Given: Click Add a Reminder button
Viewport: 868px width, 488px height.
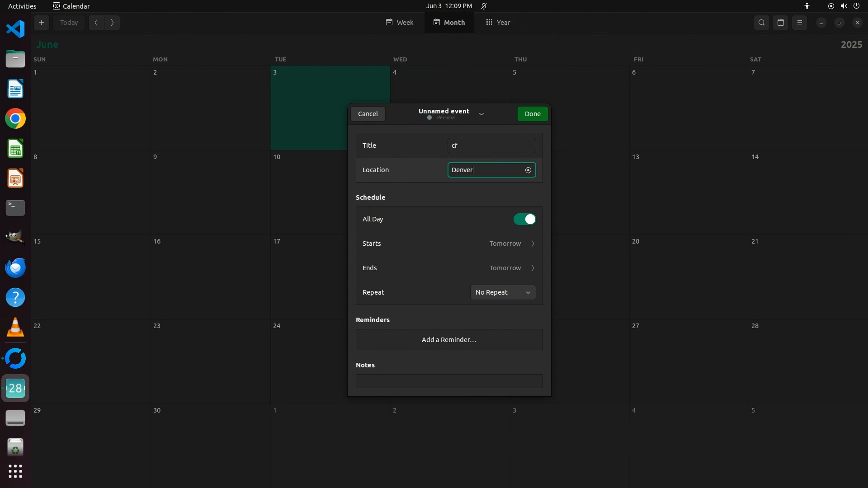Looking at the screenshot, I should 449,340.
